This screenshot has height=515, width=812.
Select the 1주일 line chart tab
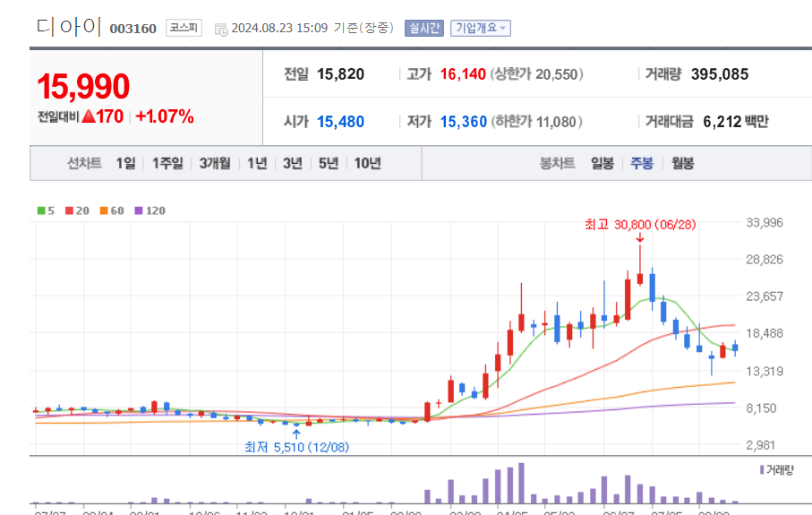click(x=167, y=164)
